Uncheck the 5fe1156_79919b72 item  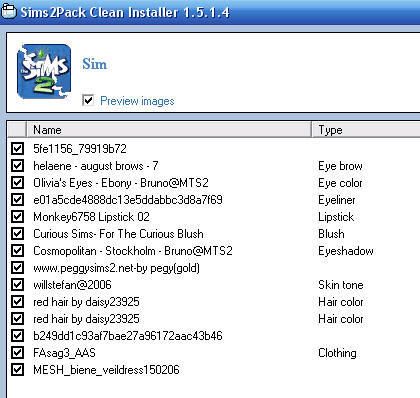(17, 148)
